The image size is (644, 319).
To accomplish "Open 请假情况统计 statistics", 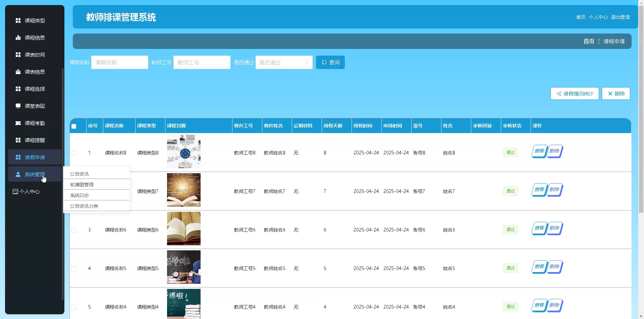I will coord(574,93).
